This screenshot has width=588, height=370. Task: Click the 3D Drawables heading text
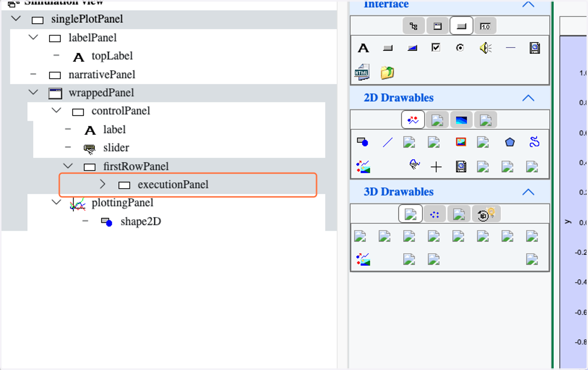pos(399,192)
